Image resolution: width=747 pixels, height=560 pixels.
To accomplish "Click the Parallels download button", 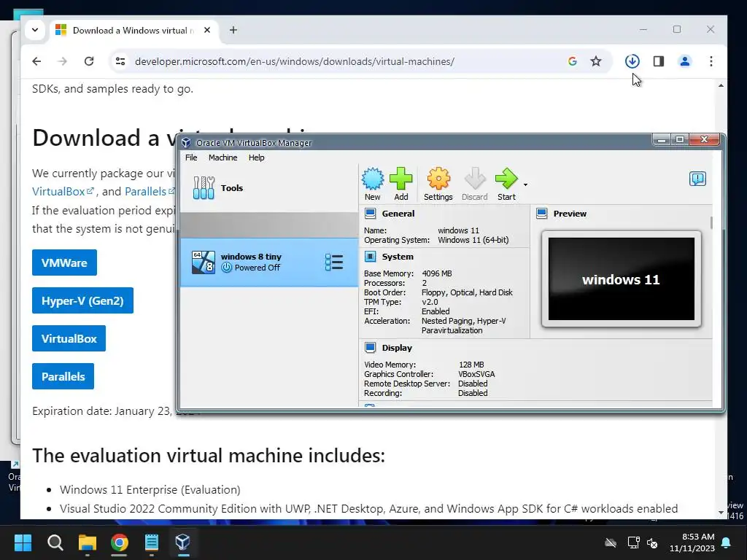I will (x=63, y=376).
